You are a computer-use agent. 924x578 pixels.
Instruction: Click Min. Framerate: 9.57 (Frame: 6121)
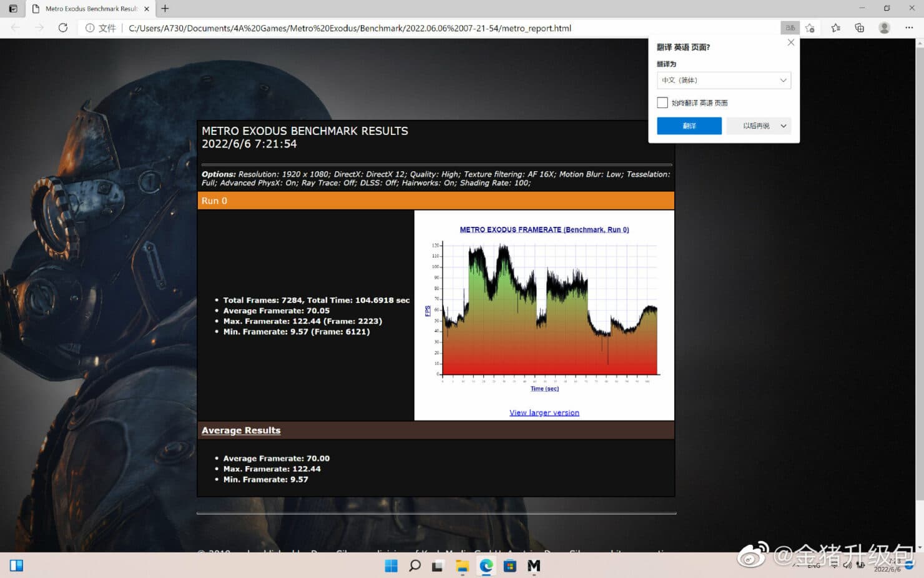tap(297, 332)
